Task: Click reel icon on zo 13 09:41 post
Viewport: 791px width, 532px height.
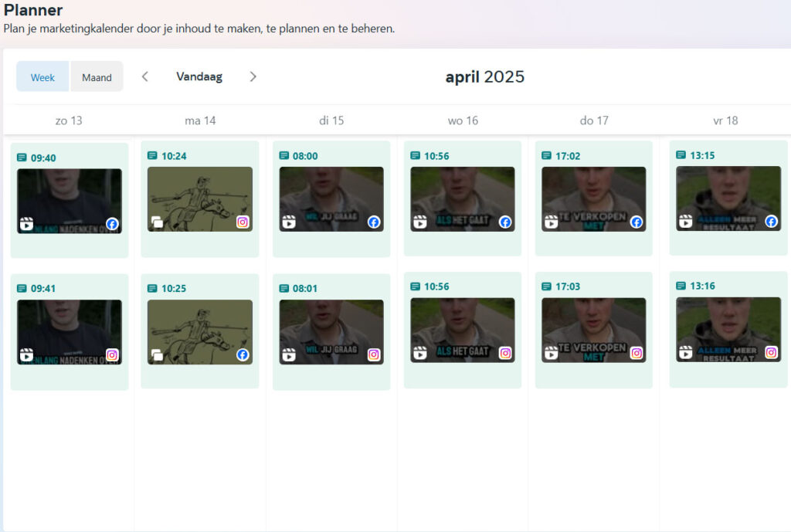Action: pyautogui.click(x=26, y=355)
